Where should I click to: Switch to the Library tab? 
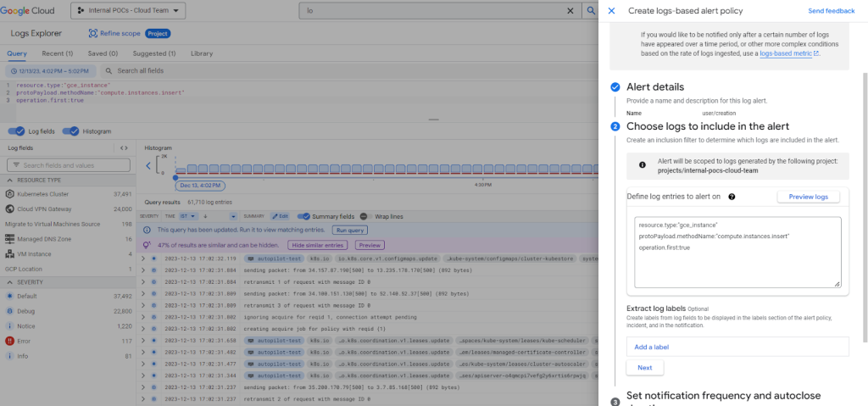(x=202, y=53)
